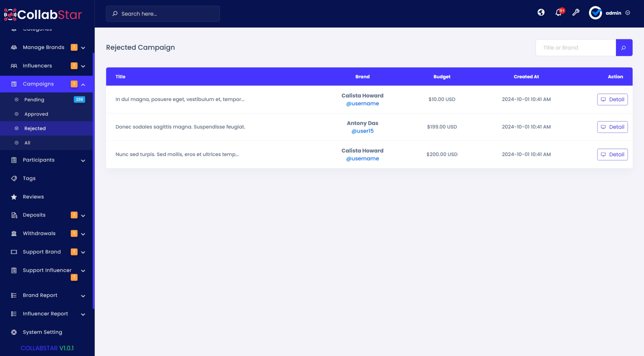Open Approved campaigns submenu item
The width and height of the screenshot is (644, 356).
click(46, 114)
